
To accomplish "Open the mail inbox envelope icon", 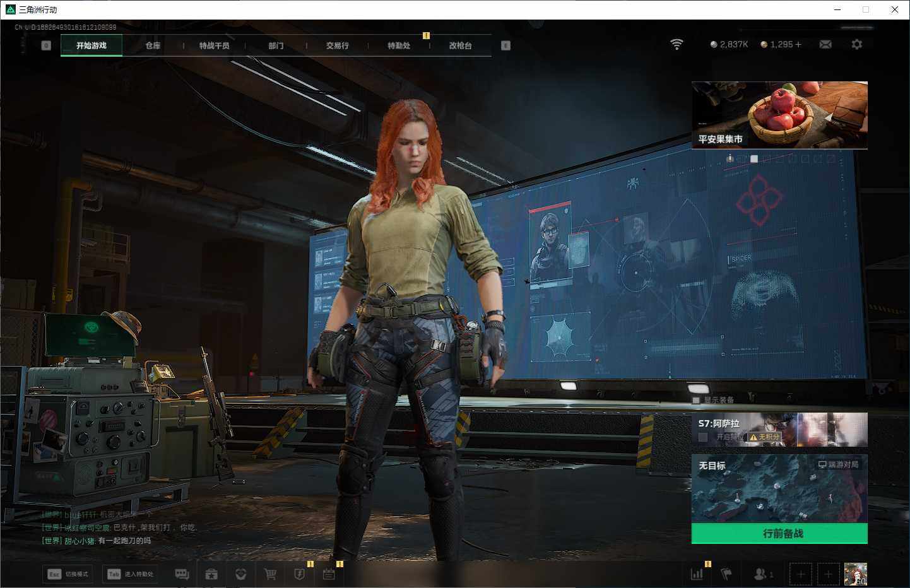I will (825, 44).
